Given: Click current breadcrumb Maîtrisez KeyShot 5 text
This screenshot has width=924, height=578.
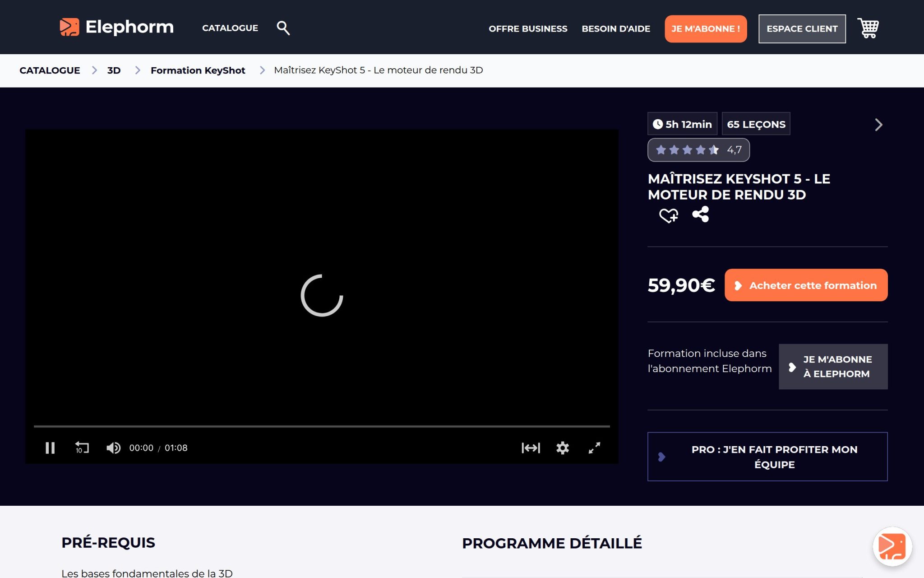Looking at the screenshot, I should click(378, 70).
